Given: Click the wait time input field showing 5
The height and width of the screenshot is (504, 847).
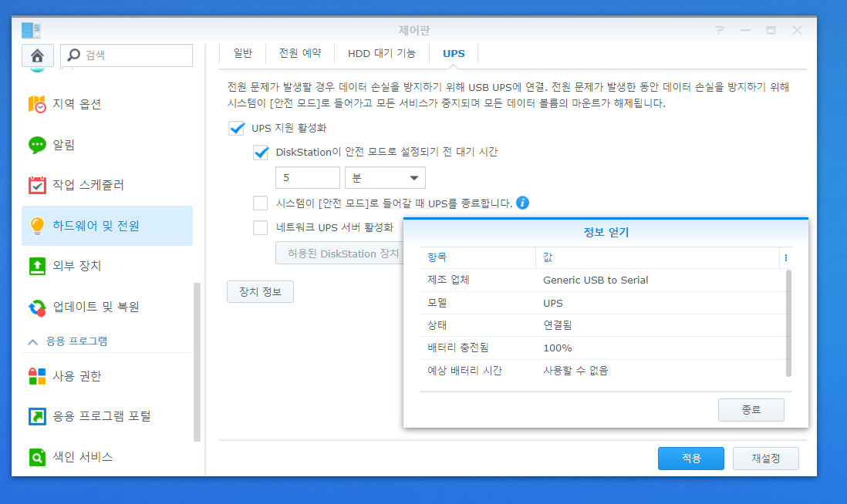Looking at the screenshot, I should (307, 177).
